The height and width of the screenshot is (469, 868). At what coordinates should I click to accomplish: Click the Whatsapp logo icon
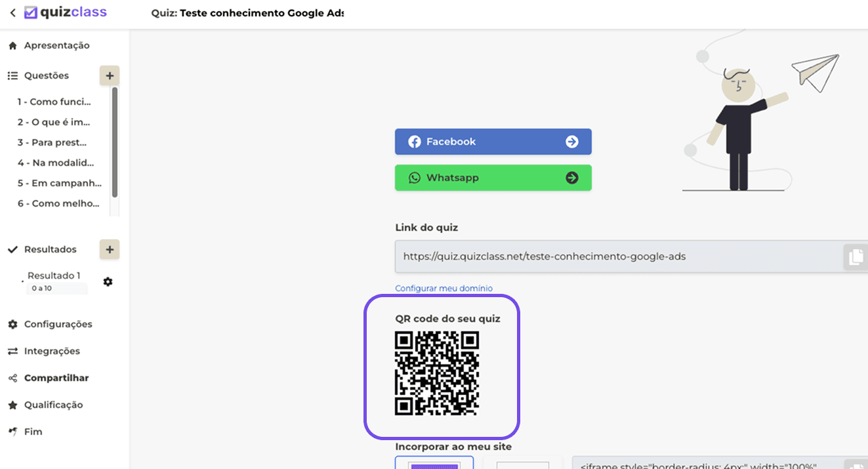(414, 178)
